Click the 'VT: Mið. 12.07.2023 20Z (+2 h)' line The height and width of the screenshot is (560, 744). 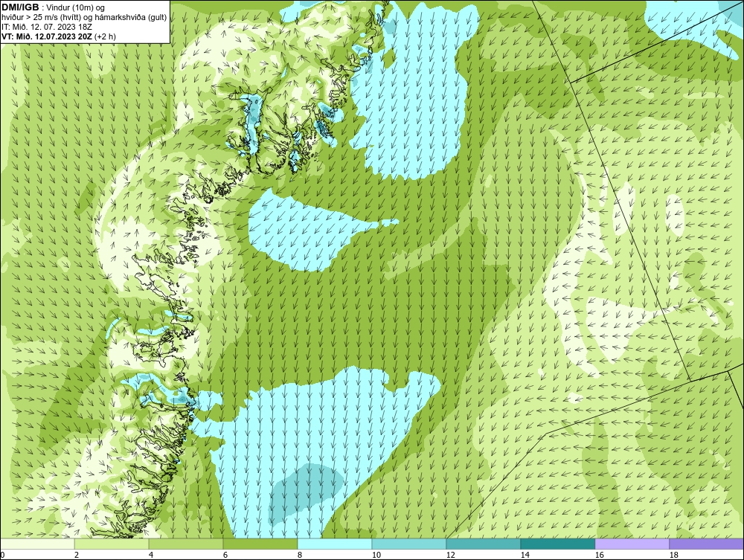click(58, 36)
